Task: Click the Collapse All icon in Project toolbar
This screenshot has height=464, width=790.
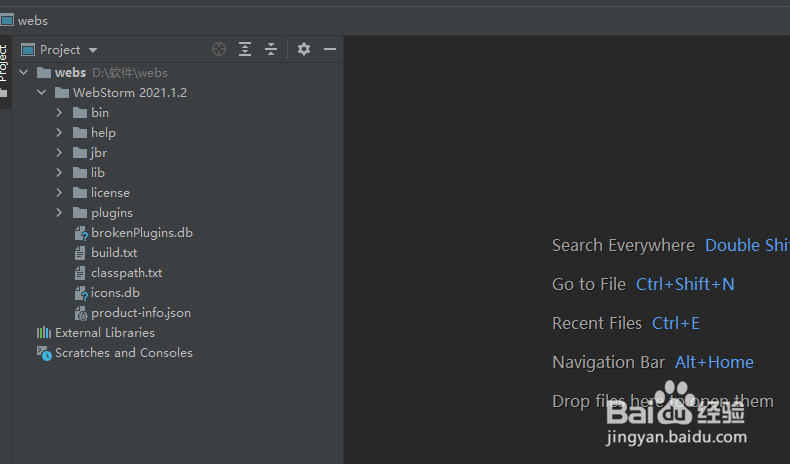Action: click(271, 49)
